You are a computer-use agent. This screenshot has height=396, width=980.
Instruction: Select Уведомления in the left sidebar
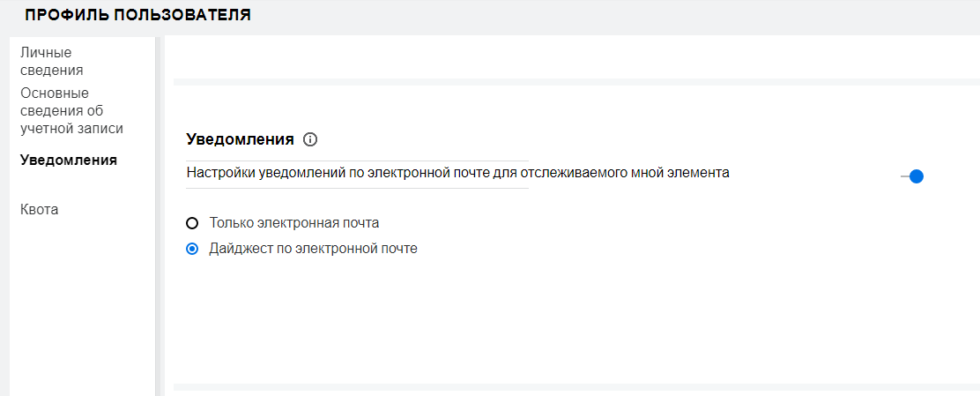click(x=69, y=161)
